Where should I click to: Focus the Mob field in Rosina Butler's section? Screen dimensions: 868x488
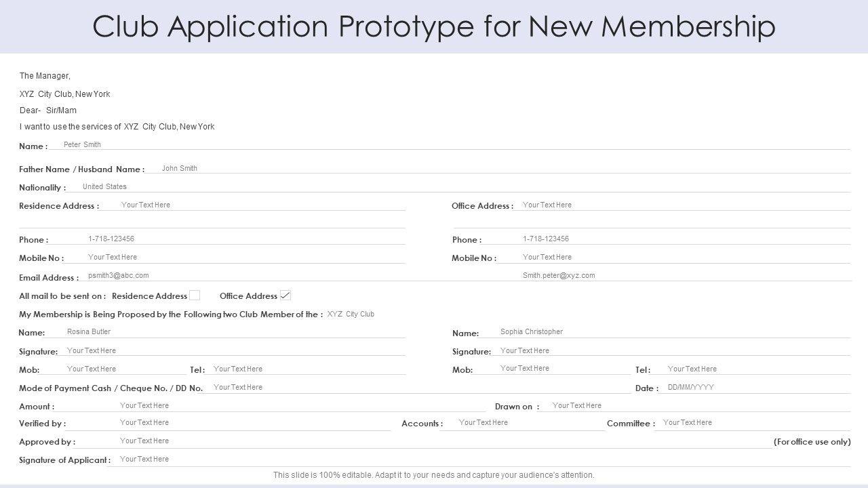pyautogui.click(x=113, y=369)
